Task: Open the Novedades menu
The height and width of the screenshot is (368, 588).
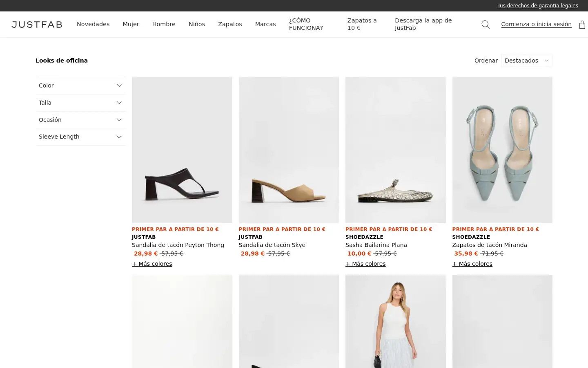Action: pyautogui.click(x=93, y=24)
